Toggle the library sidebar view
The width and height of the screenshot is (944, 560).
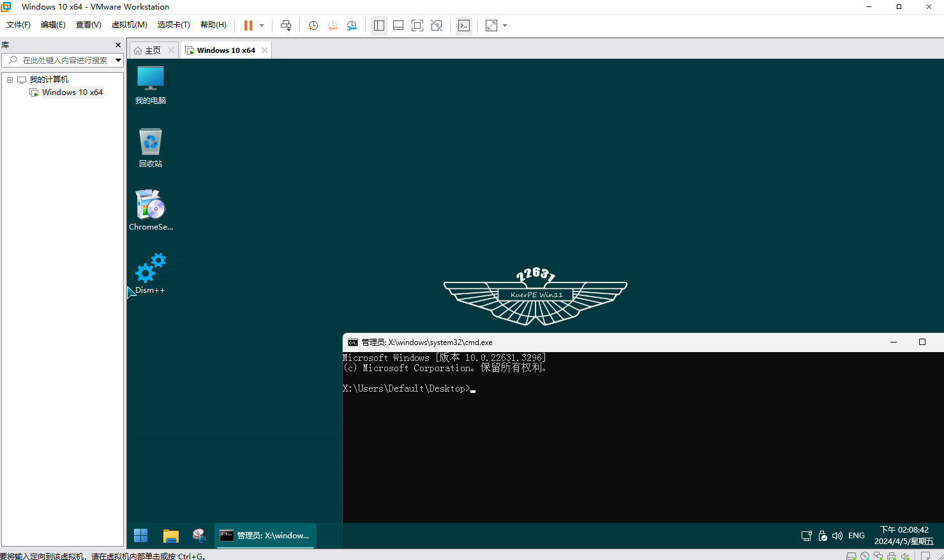(379, 26)
